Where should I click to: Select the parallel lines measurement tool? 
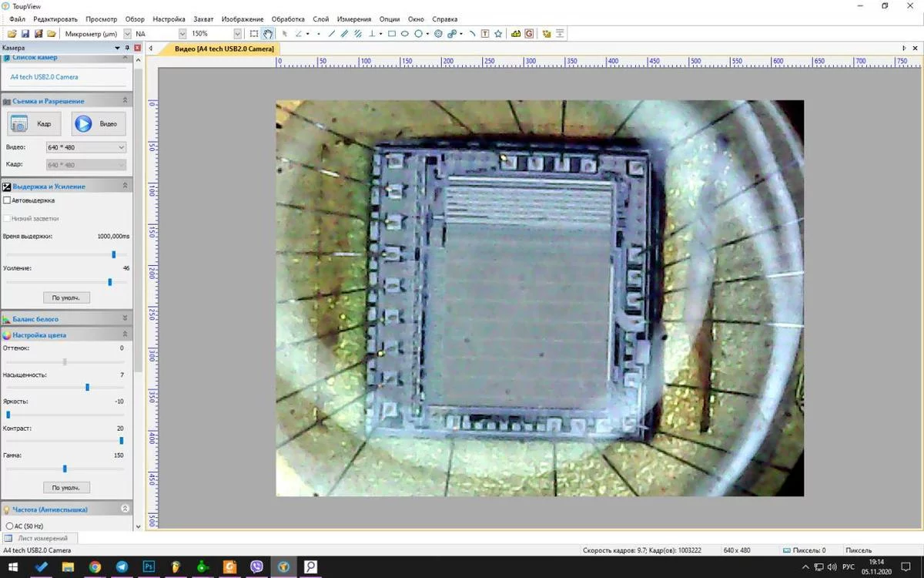[x=346, y=34]
